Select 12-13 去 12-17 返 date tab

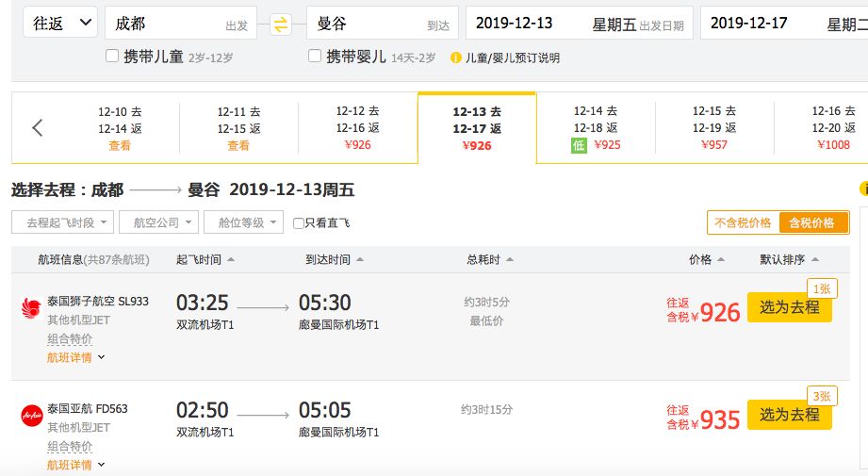(x=477, y=128)
